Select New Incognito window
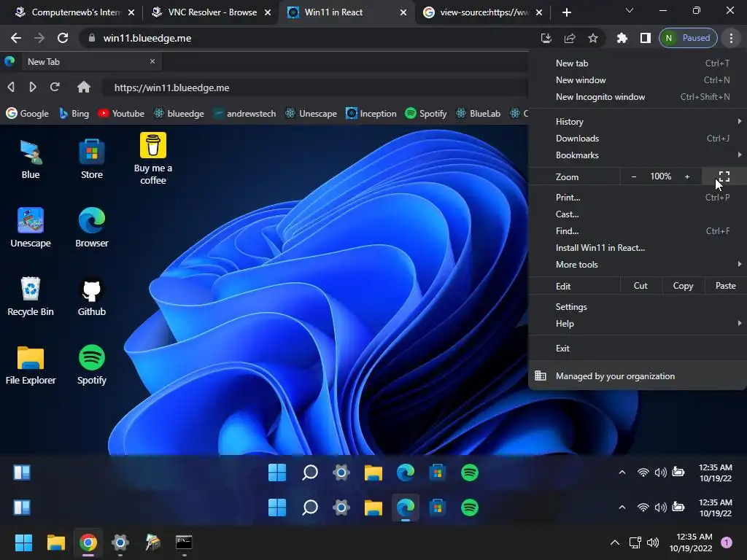 click(638, 97)
